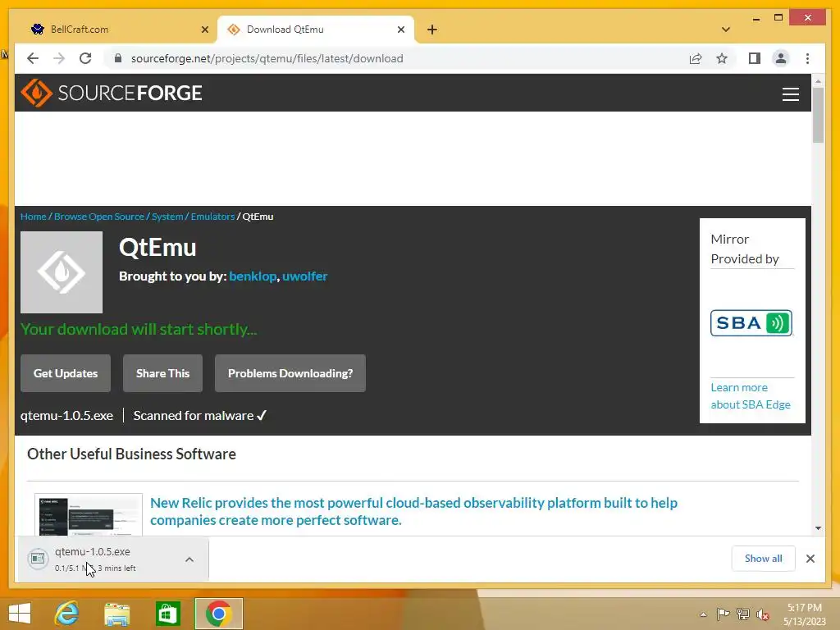
Task: Open benklop's profile link
Action: tap(253, 276)
